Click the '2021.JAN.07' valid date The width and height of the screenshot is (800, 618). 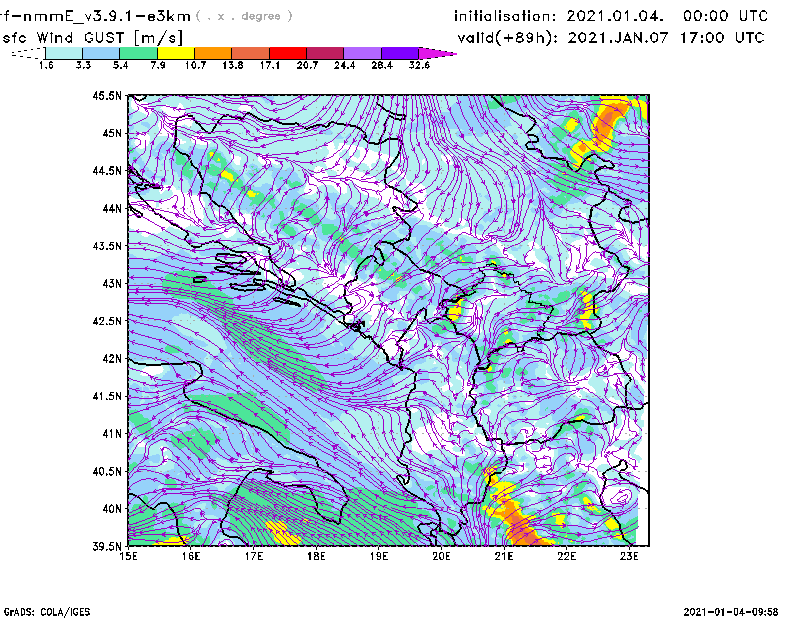tap(617, 38)
